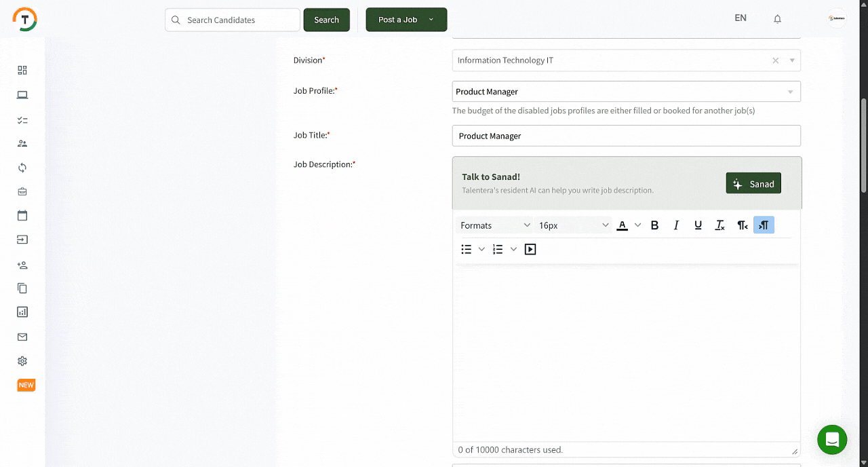The width and height of the screenshot is (868, 467).
Task: Insert media using the play-box icon
Action: 530,249
